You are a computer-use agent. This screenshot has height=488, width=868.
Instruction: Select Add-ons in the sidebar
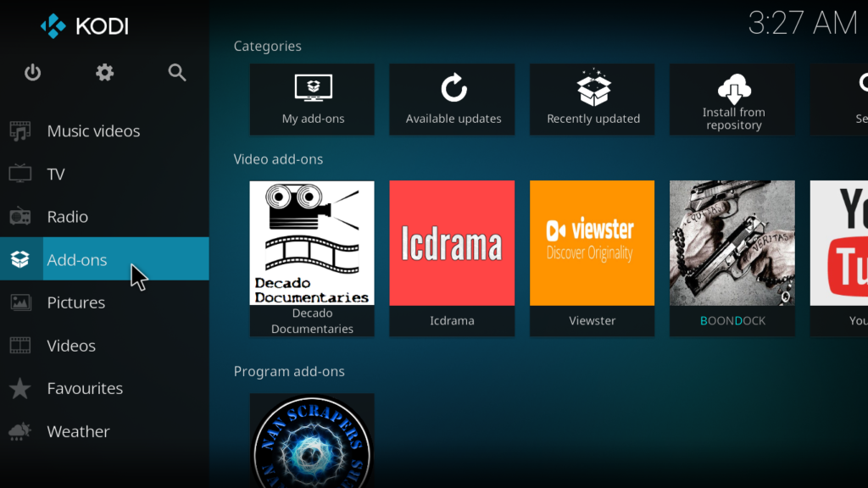[x=104, y=259]
